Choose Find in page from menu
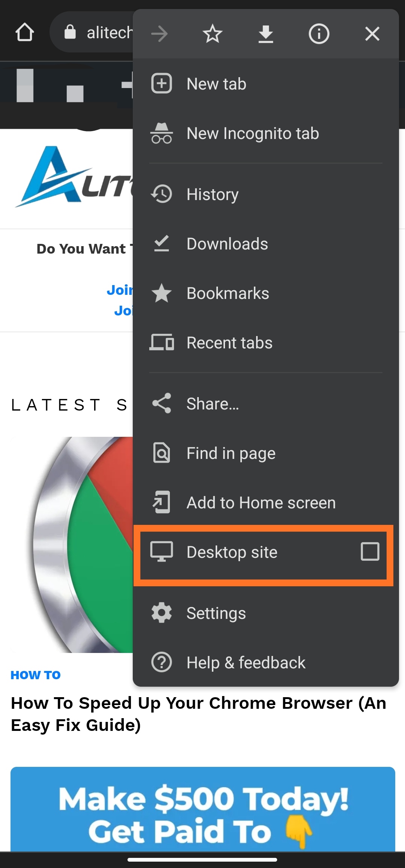405x868 pixels. point(266,453)
